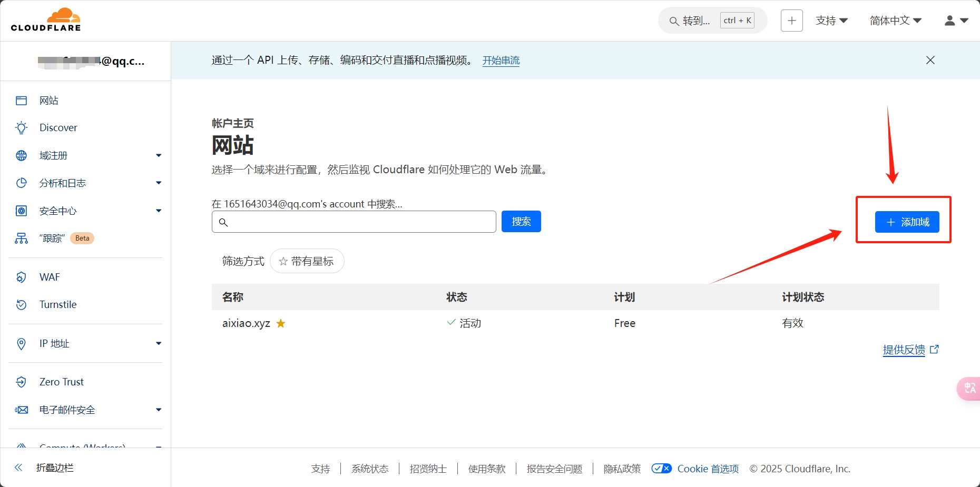The height and width of the screenshot is (487, 980).
Task: Expand the 电子邮件安全 menu arrow
Action: pos(159,410)
